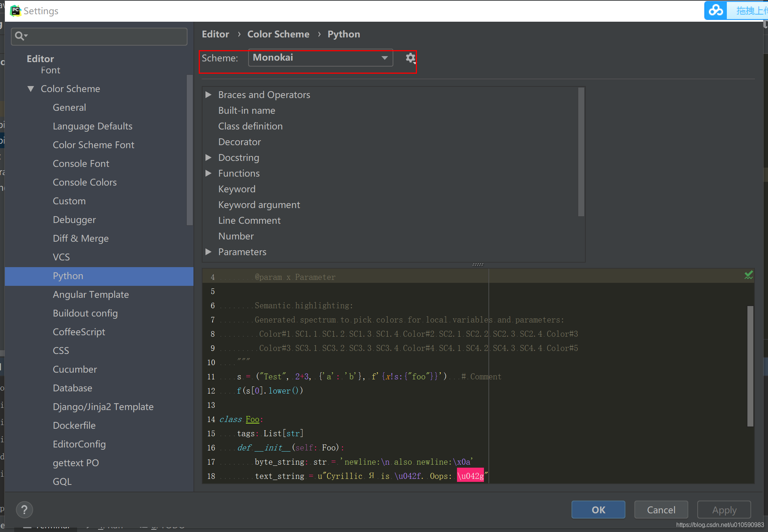768x532 pixels.
Task: Expand the Docstring group
Action: [x=208, y=158]
